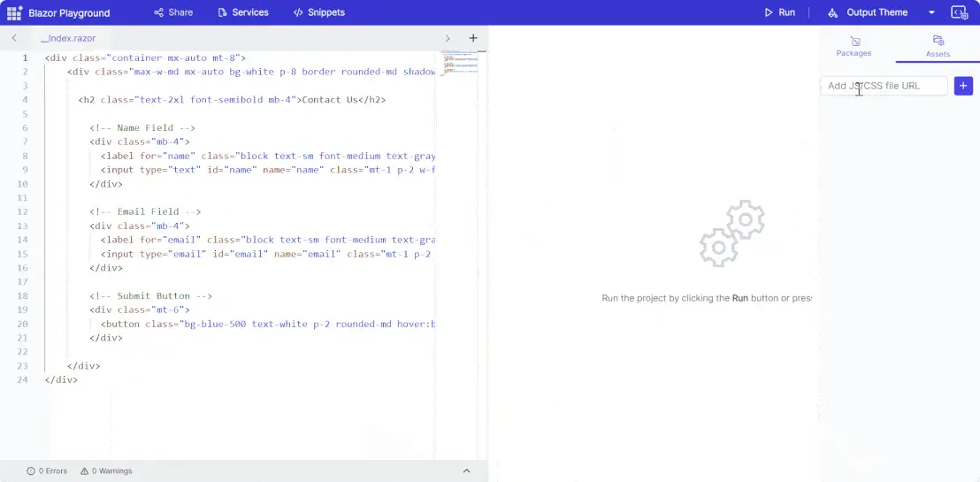Click the Output Theme paint icon

point(832,12)
